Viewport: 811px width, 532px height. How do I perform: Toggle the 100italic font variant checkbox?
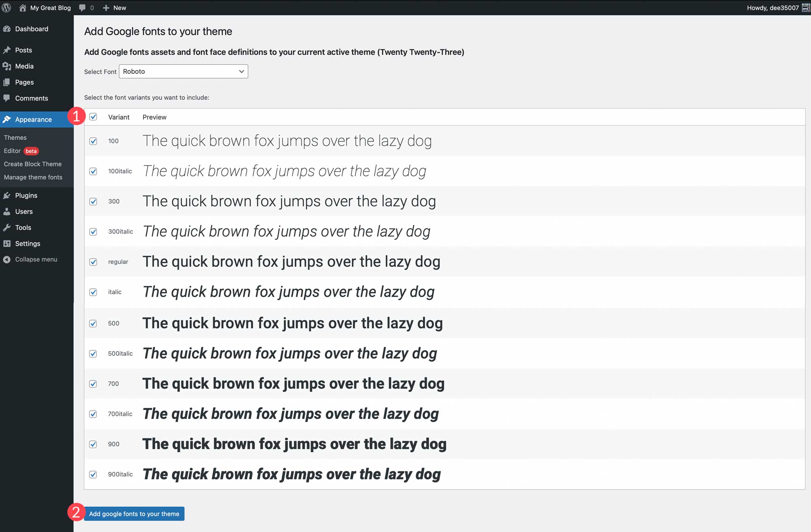93,171
